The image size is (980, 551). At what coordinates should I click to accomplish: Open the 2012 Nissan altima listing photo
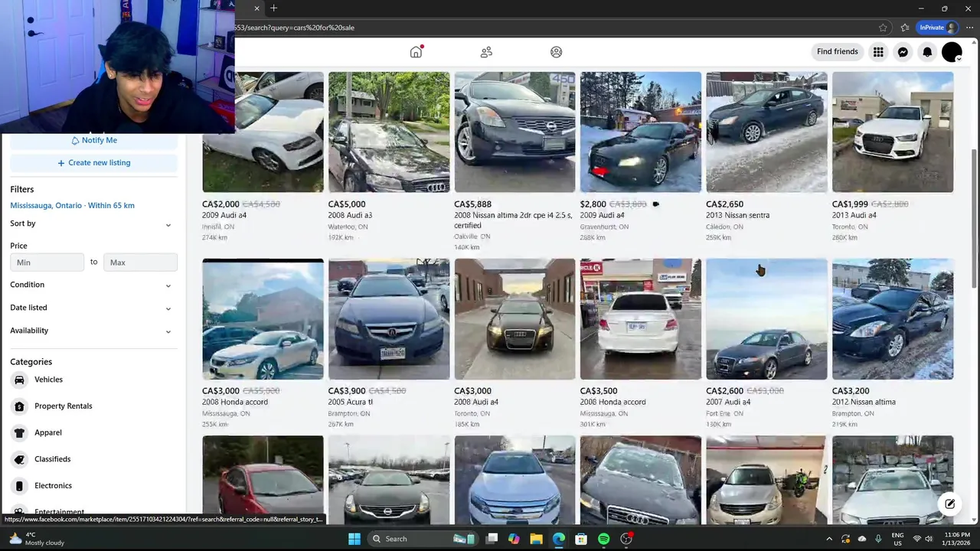(893, 319)
